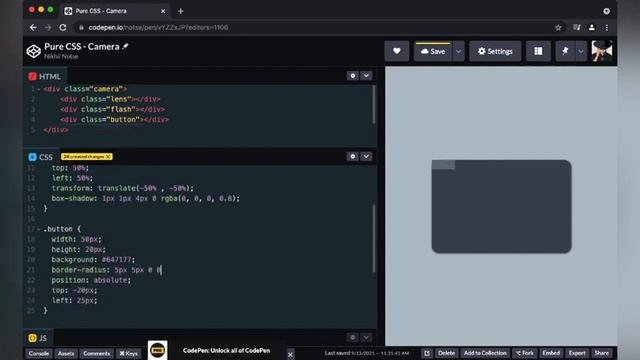Screen dimensions: 640x360
Task: Share this pen
Action: coord(601,353)
